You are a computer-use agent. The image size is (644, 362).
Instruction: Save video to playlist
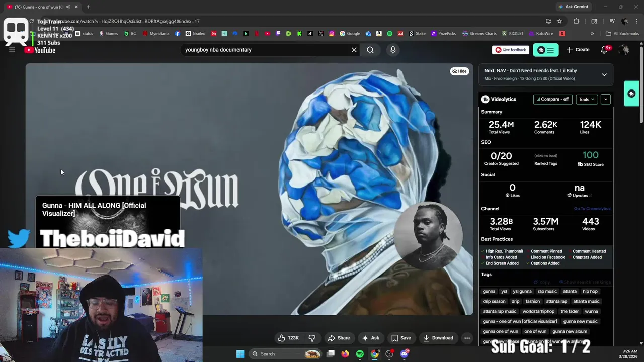pyautogui.click(x=401, y=338)
